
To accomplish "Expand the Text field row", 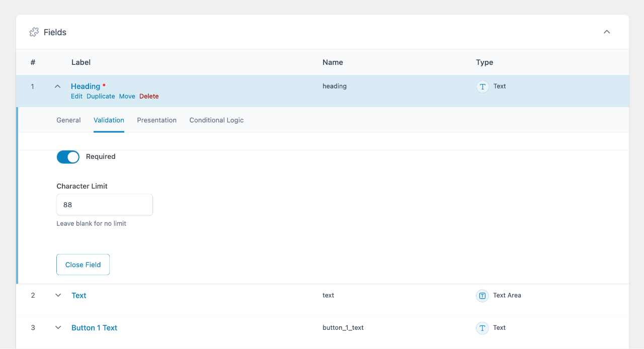I will (58, 296).
